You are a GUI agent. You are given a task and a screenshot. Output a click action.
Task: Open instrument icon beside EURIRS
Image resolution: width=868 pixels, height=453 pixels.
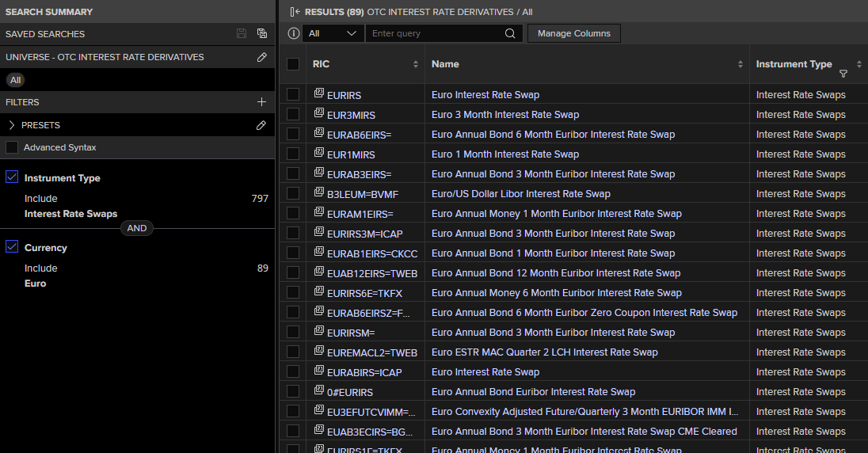pos(319,93)
